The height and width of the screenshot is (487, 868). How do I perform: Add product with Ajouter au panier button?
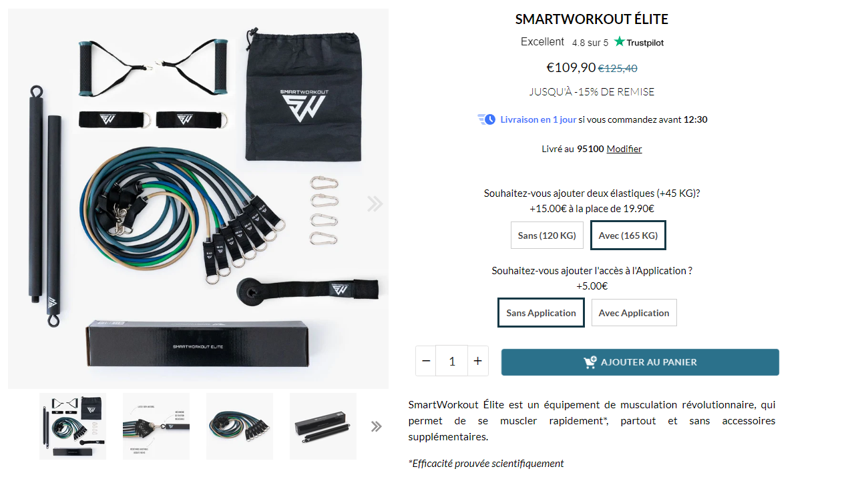[640, 362]
